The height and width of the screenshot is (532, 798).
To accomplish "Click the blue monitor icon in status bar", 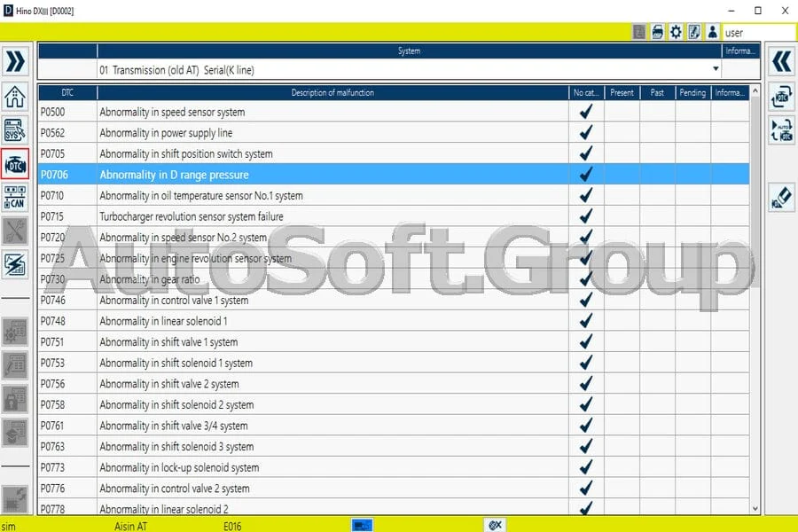I will pyautogui.click(x=362, y=526).
